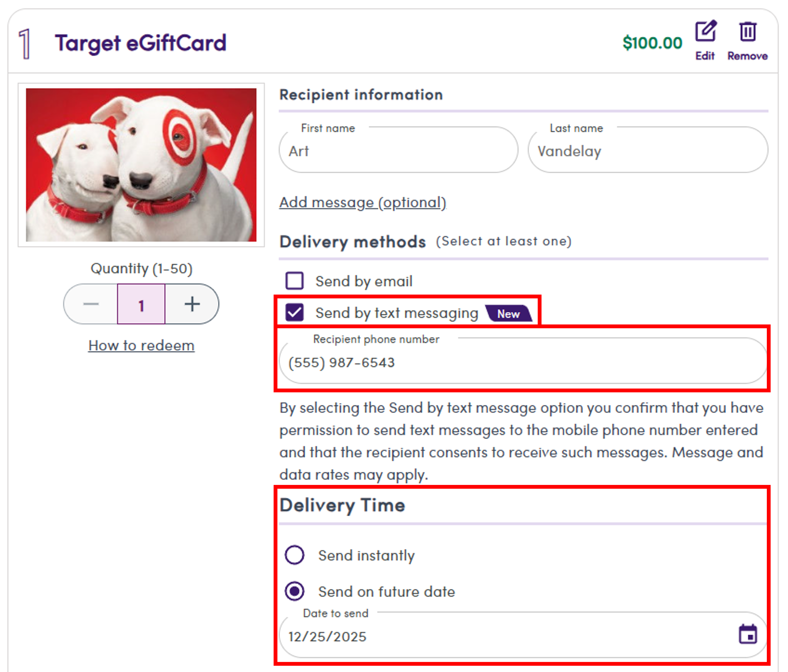The image size is (788, 672).
Task: Enable the Send by email checkbox
Action: coord(294,281)
